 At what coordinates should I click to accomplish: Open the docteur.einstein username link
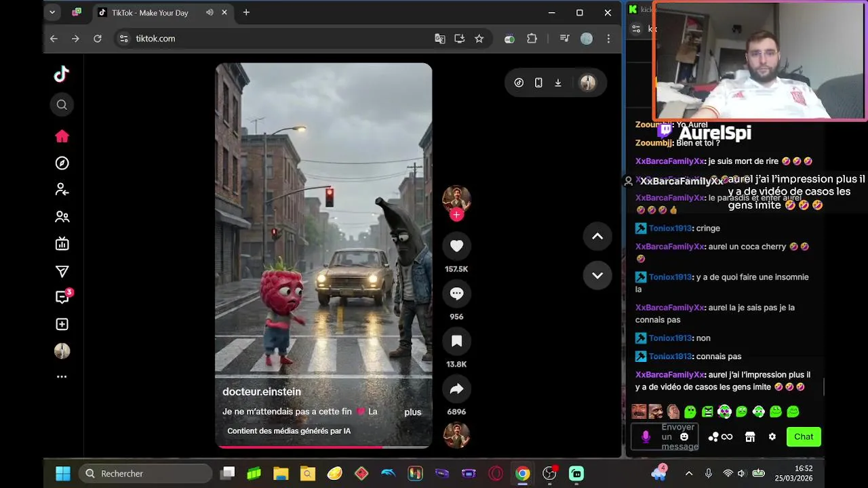pos(262,392)
